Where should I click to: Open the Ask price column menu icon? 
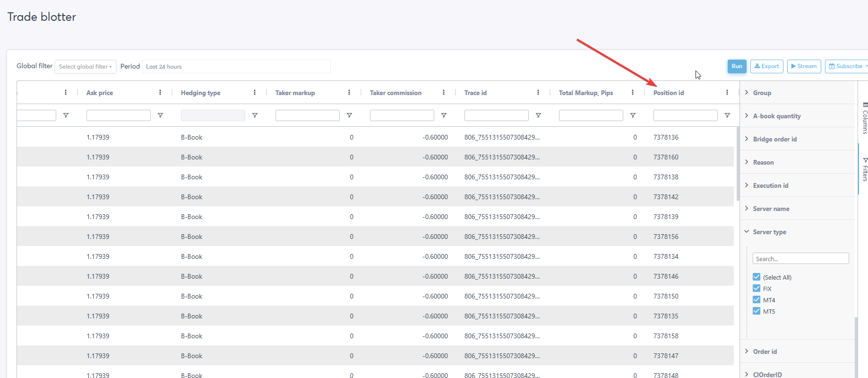tap(160, 93)
